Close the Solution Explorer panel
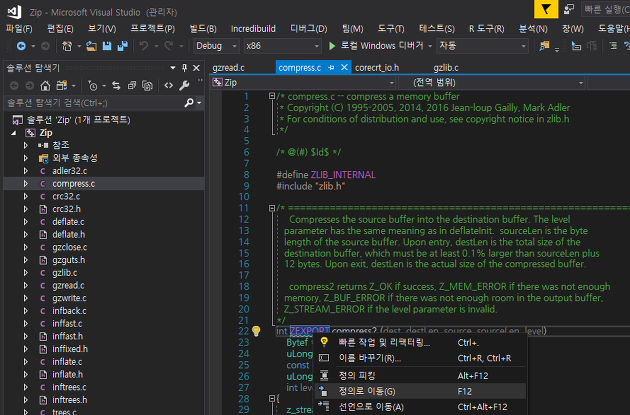630x415 pixels. 196,68
